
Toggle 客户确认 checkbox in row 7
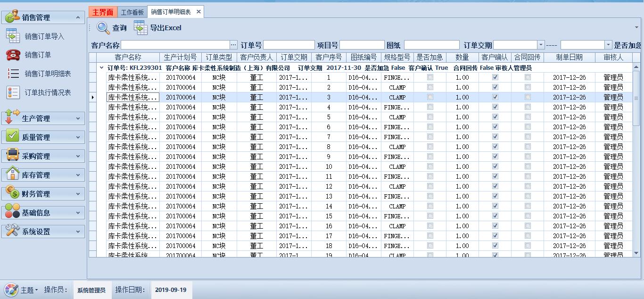[x=495, y=136]
